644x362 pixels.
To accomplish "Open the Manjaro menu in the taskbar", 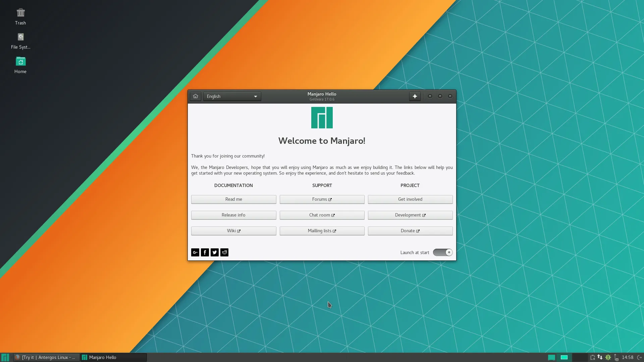I will (5, 357).
